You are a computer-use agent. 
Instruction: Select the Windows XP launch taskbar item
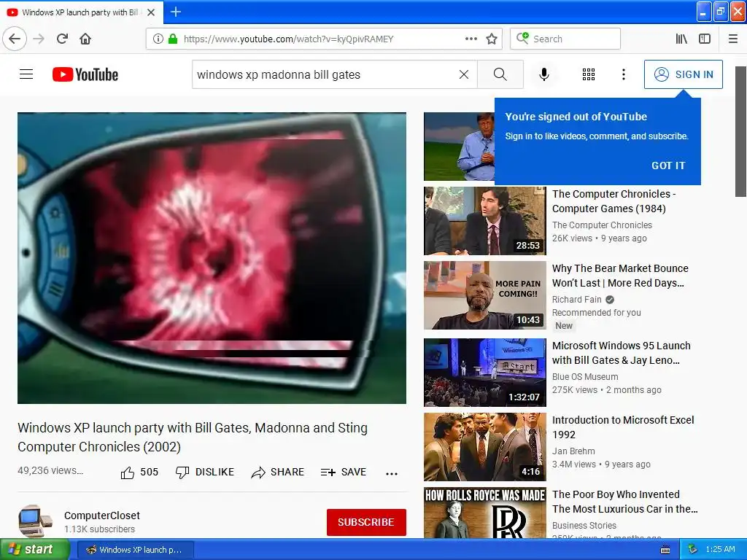(135, 550)
